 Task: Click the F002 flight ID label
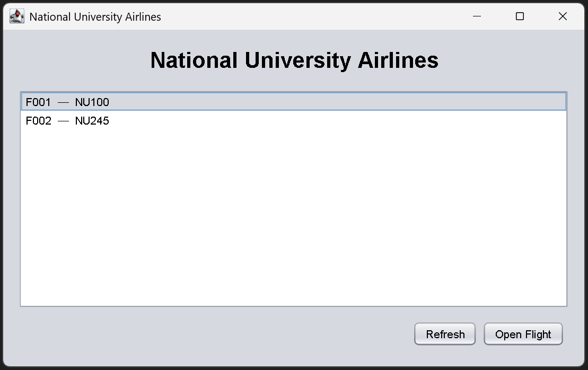pyautogui.click(x=38, y=121)
